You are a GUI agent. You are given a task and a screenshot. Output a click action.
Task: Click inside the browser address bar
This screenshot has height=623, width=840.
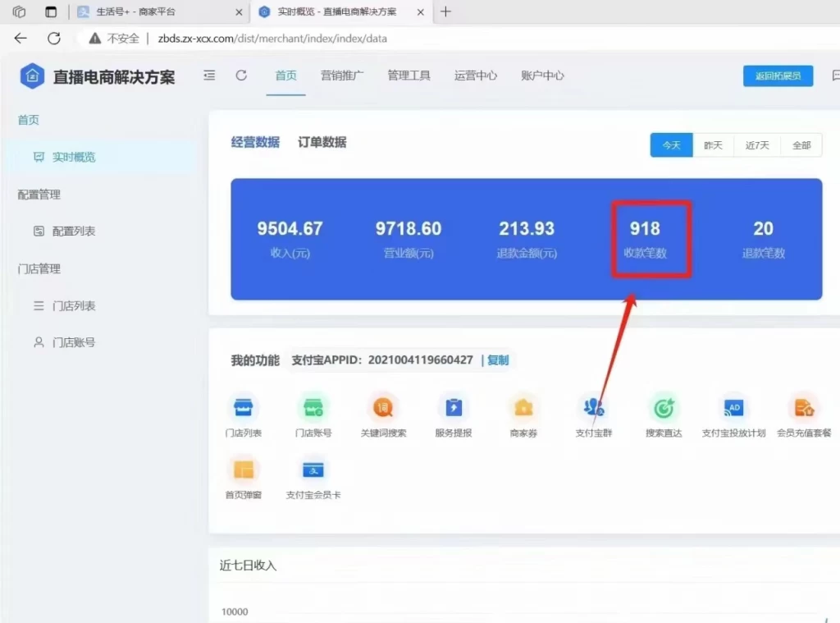(246, 38)
